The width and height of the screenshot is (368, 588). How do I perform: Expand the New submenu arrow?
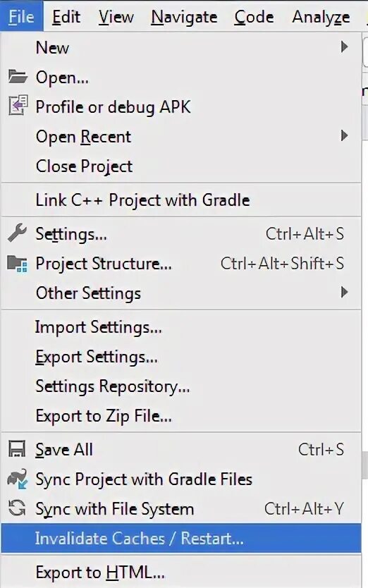(344, 47)
